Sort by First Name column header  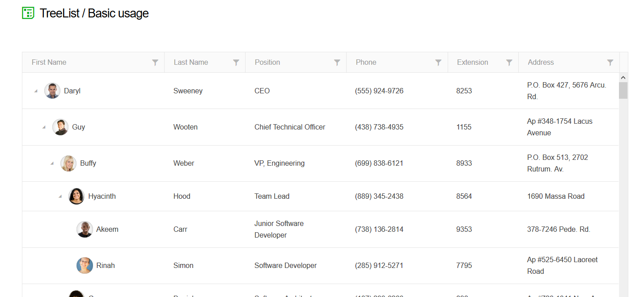pos(49,63)
